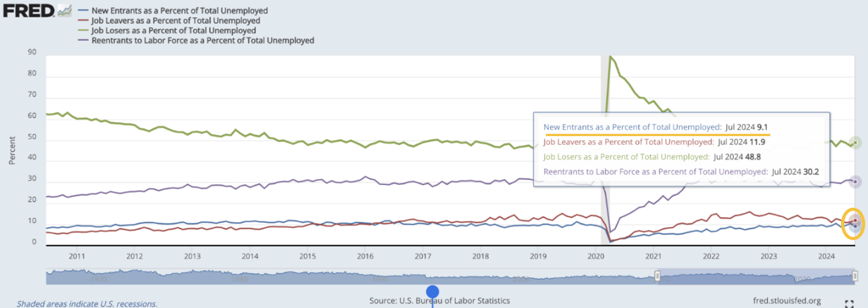The width and height of the screenshot is (868, 308).
Task: Click the green Job Losers endpoint marker
Action: click(x=855, y=143)
